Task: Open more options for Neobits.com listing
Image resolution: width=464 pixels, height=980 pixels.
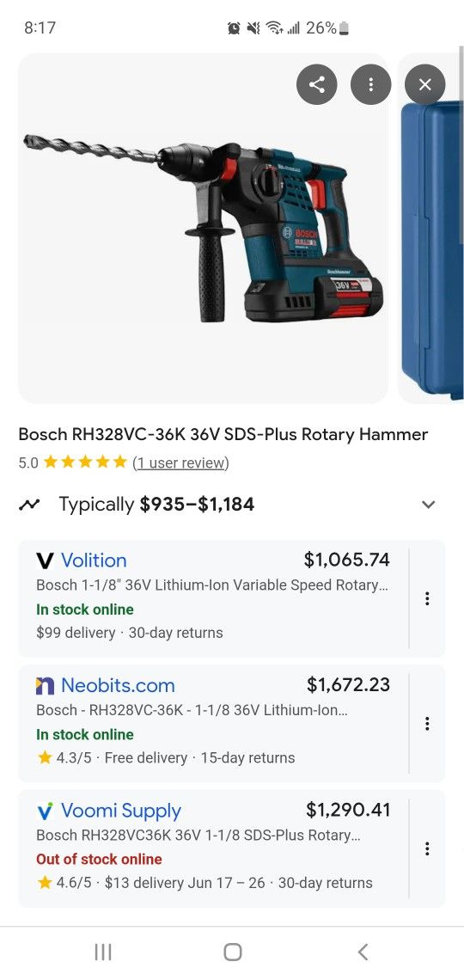Action: tap(427, 724)
